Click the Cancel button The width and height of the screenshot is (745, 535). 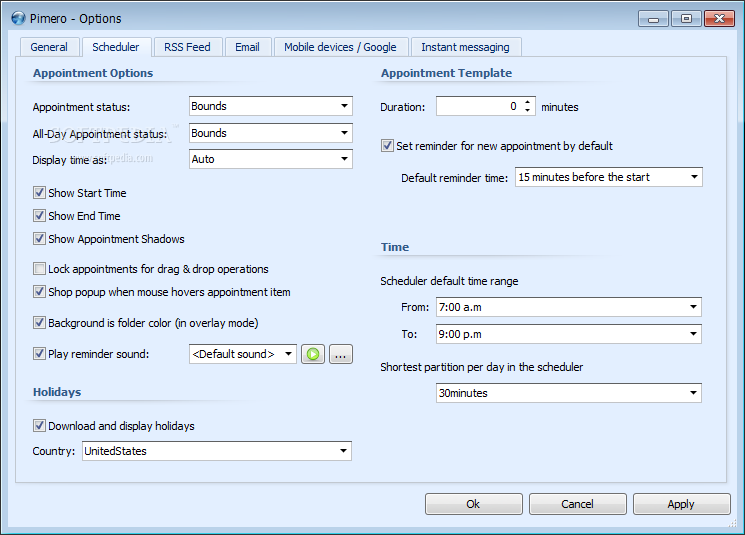pos(577,504)
